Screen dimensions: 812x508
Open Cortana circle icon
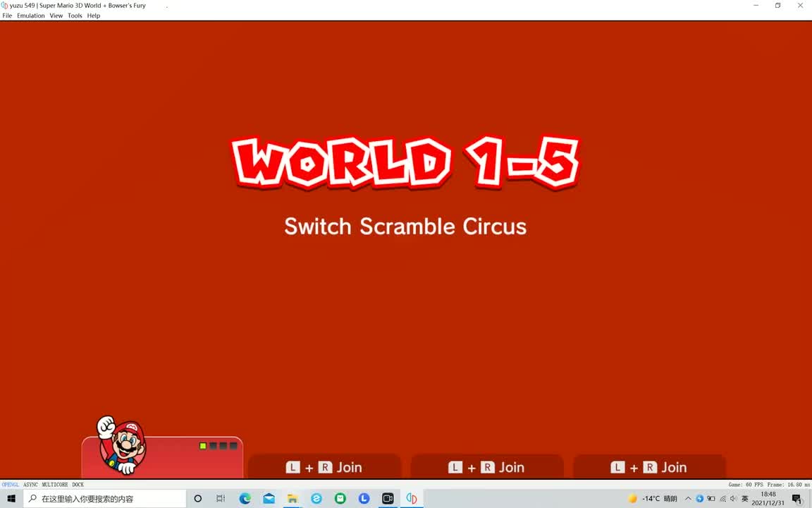[198, 498]
